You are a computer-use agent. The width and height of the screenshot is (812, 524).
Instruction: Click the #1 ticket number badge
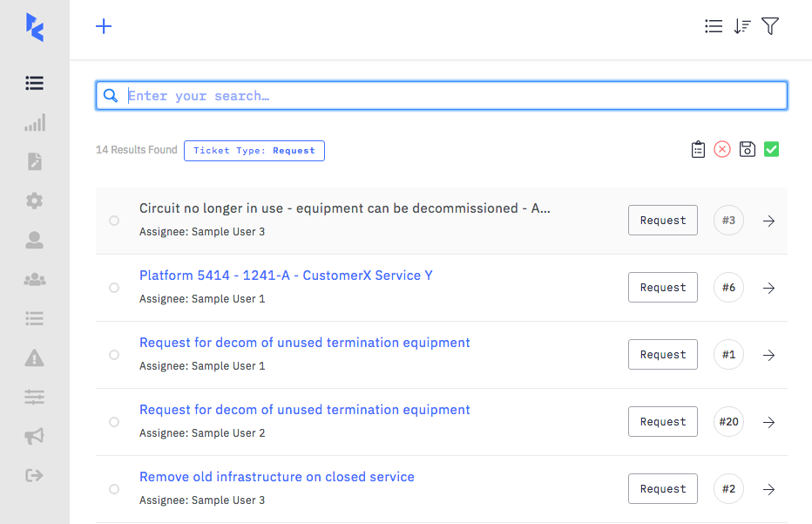pyautogui.click(x=728, y=355)
